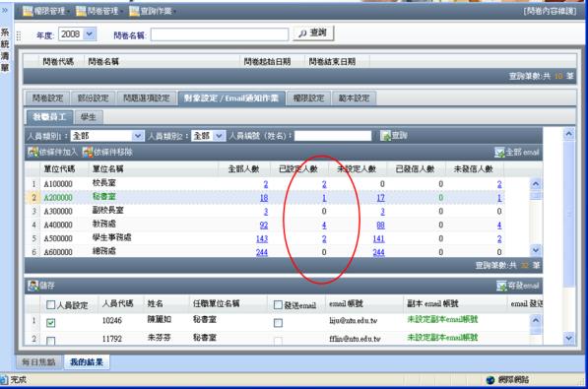Uncheck the checkbox for employee 10246

(x=50, y=323)
